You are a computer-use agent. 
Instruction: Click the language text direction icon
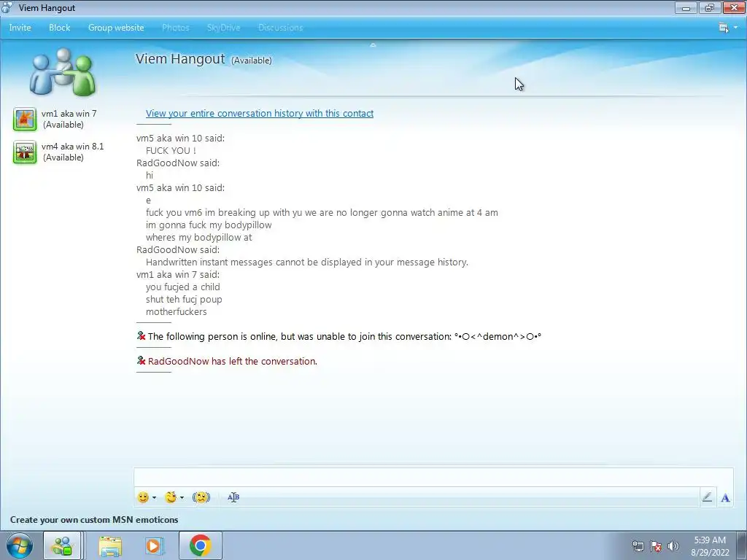click(x=233, y=497)
